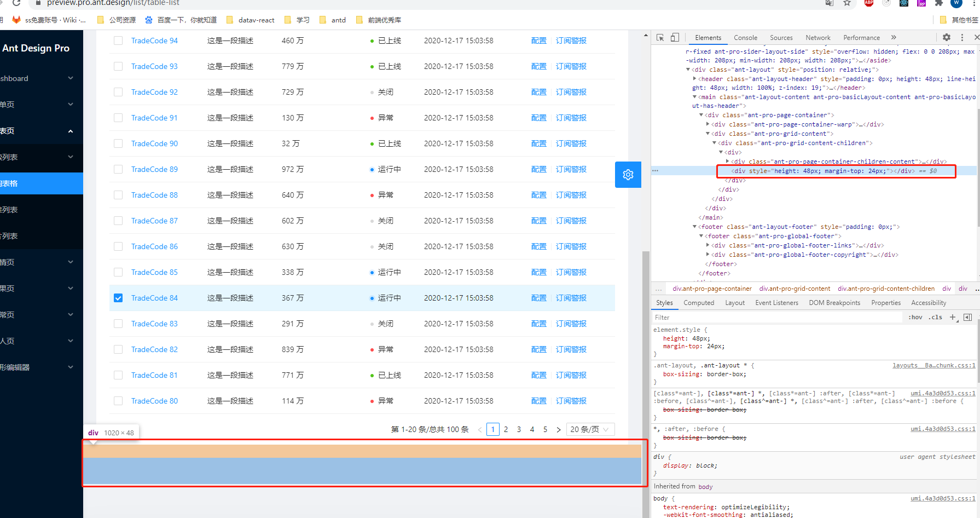Open the Chrome extensions puzzle icon
980x518 pixels.
939,3
